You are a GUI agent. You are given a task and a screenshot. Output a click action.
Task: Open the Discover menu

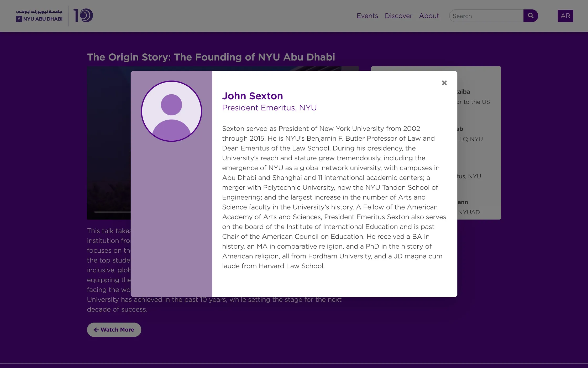click(x=398, y=16)
